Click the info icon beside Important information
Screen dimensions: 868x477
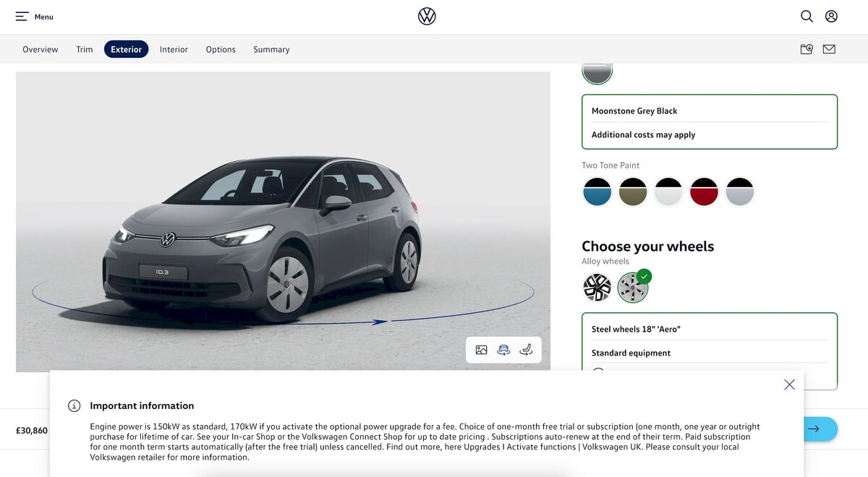click(x=75, y=405)
